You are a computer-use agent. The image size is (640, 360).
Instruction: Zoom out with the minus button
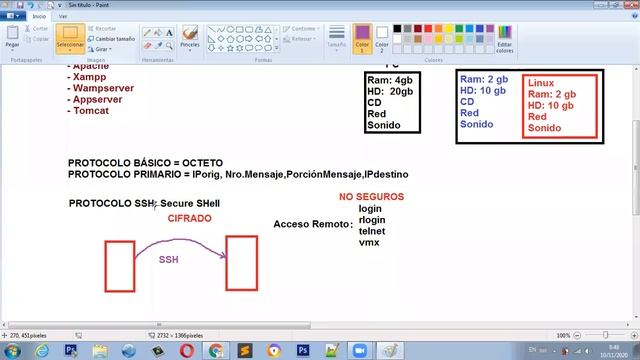[x=577, y=336]
